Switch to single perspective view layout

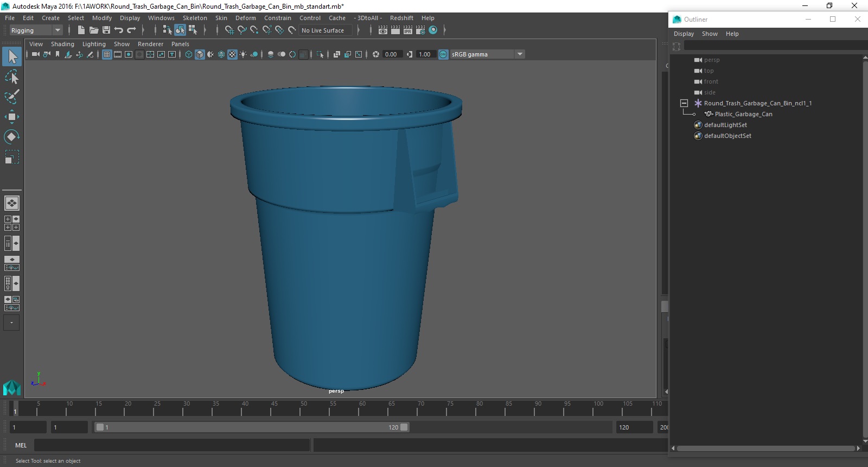12,203
